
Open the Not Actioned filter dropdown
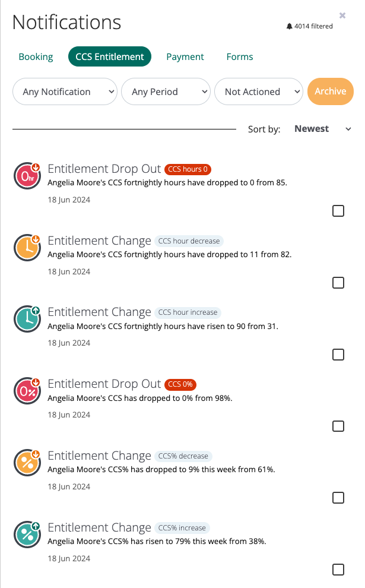(x=259, y=91)
